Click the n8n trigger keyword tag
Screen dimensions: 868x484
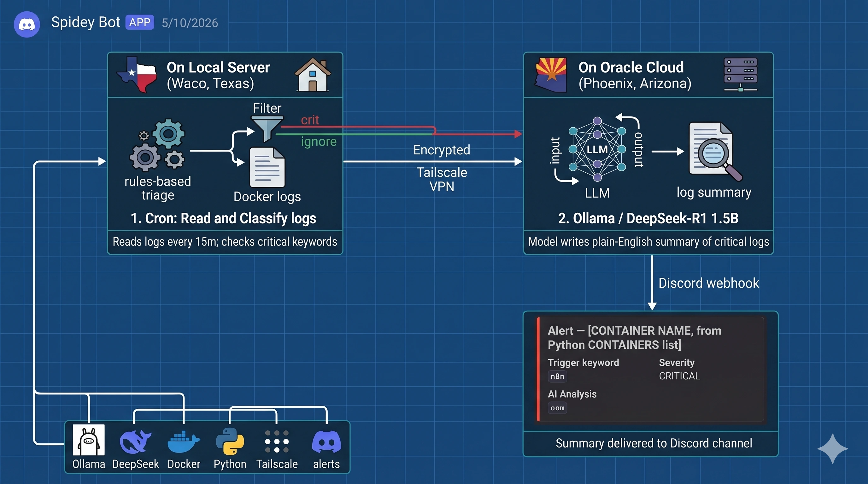click(x=557, y=376)
